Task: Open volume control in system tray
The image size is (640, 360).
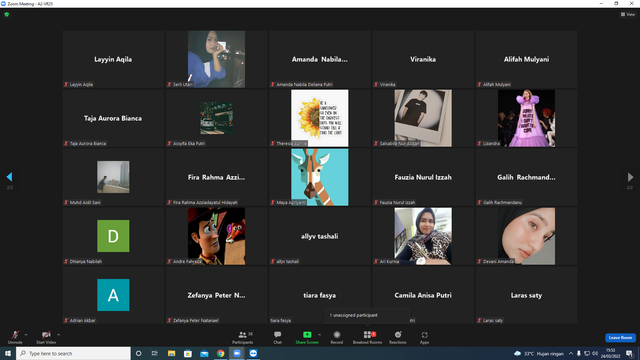Action: 595,353
